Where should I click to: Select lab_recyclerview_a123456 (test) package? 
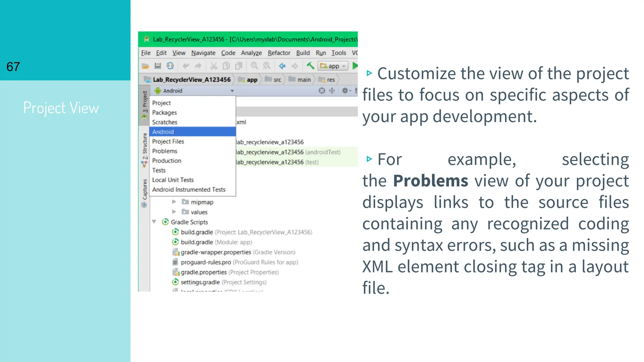[277, 162]
